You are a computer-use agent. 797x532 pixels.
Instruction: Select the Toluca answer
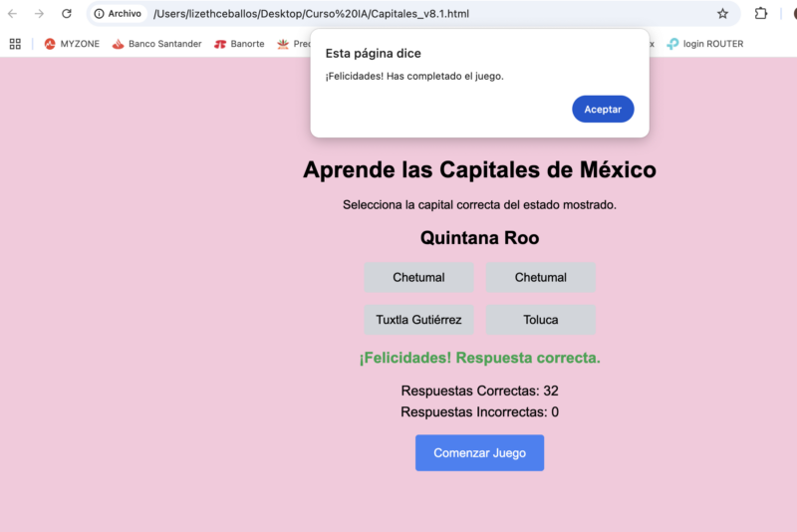(540, 320)
